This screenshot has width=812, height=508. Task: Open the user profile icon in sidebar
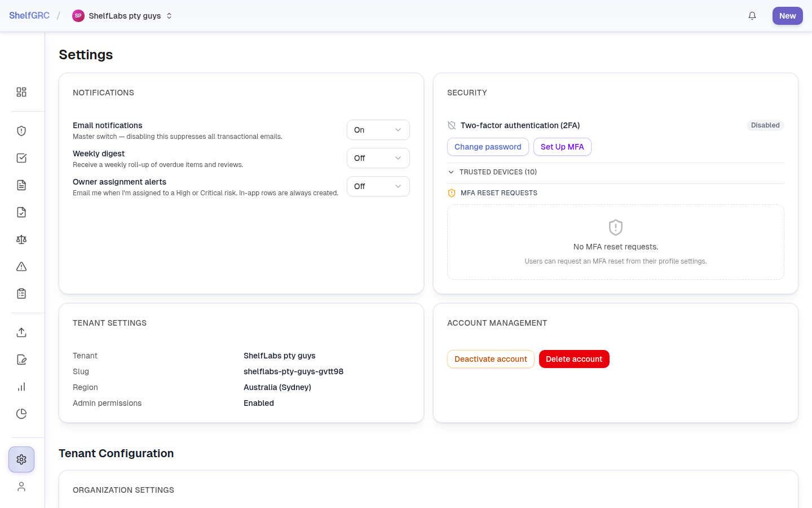(x=21, y=487)
